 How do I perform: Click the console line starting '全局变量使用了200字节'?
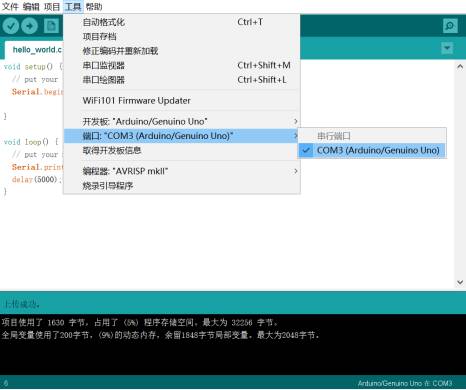pyautogui.click(x=160, y=335)
